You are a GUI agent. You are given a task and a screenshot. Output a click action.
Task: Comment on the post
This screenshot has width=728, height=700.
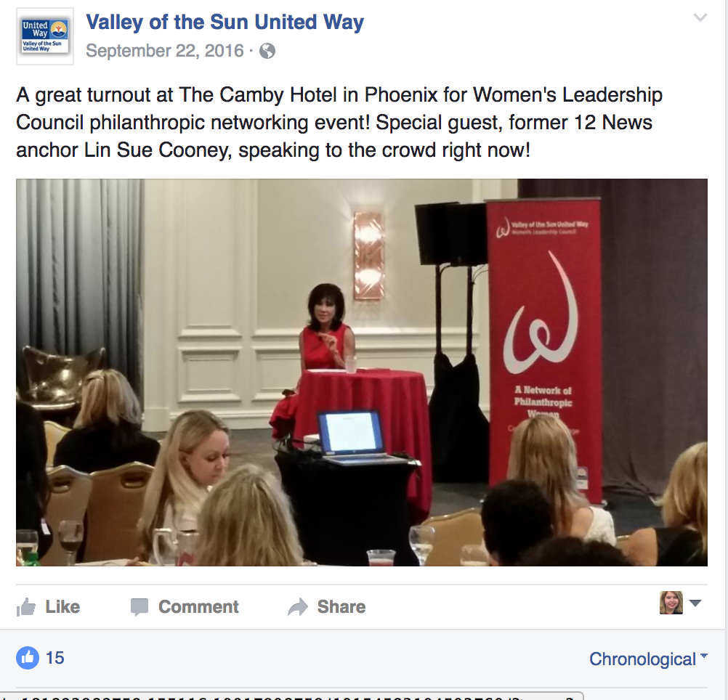tap(185, 607)
